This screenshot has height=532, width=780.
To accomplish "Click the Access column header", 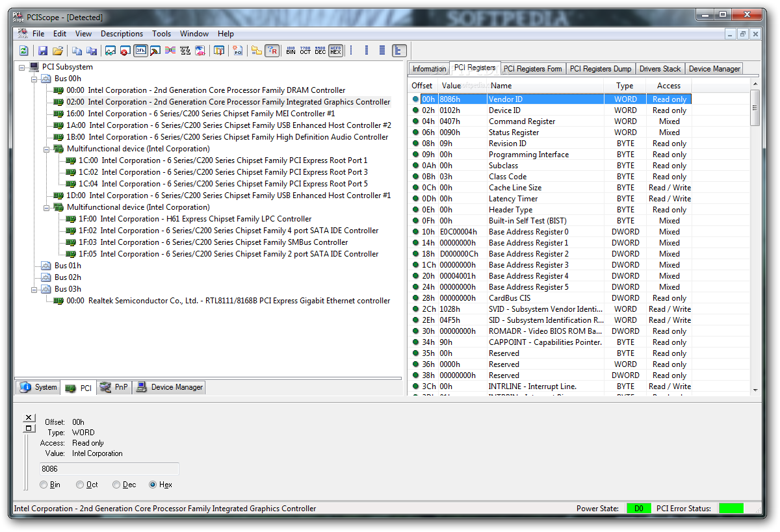I will click(669, 86).
